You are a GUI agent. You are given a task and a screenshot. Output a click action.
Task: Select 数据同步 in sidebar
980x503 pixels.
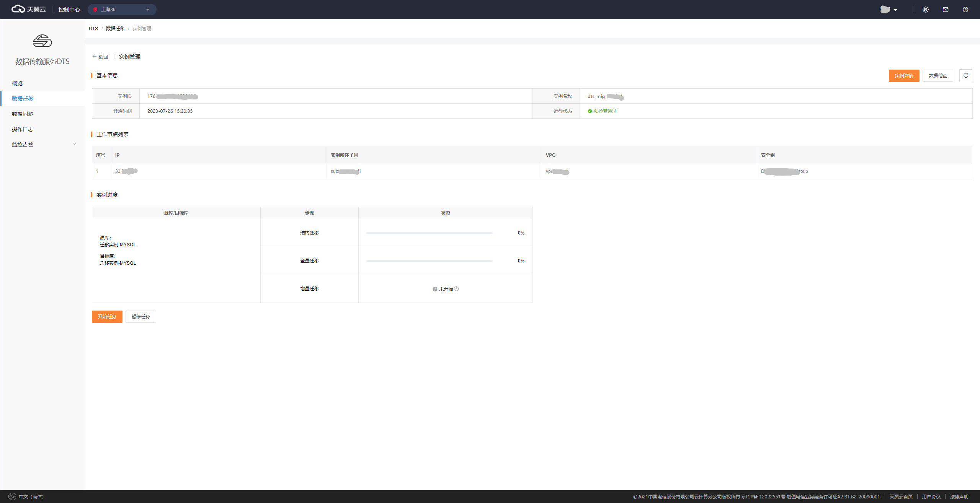pos(23,114)
